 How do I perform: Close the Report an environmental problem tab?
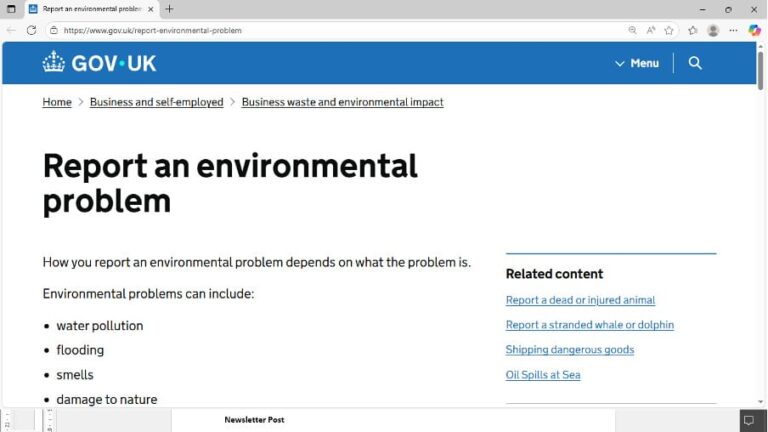151,9
